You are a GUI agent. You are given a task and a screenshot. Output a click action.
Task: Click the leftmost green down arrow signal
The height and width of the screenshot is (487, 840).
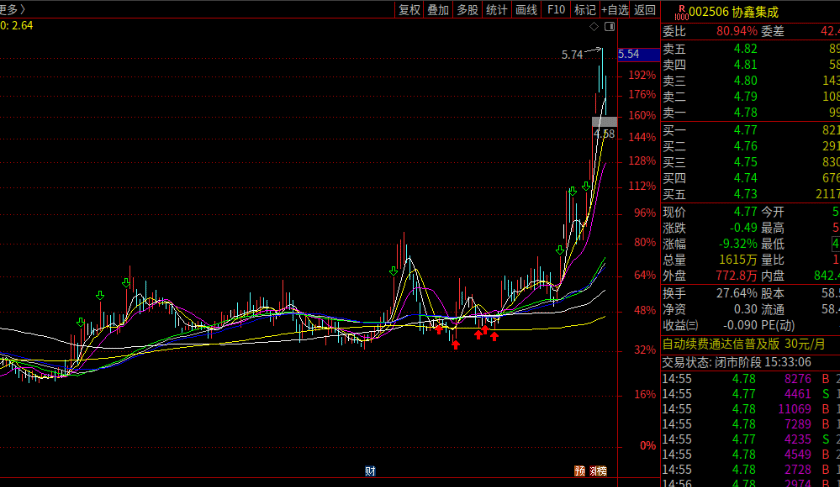tap(80, 322)
